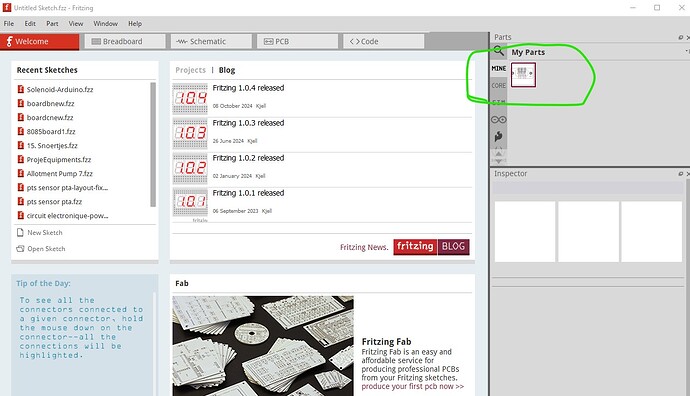Open recent sketch pts sensor pta.fzz
The image size is (690, 396).
[54, 202]
